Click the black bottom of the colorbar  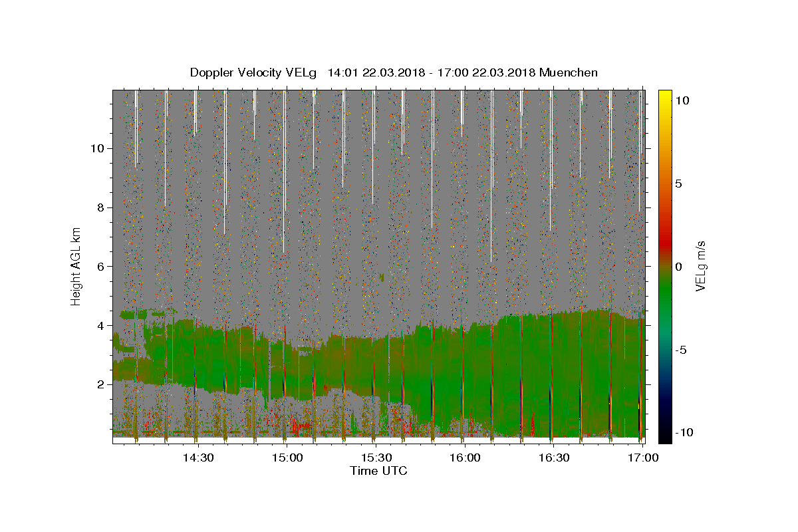664,437
